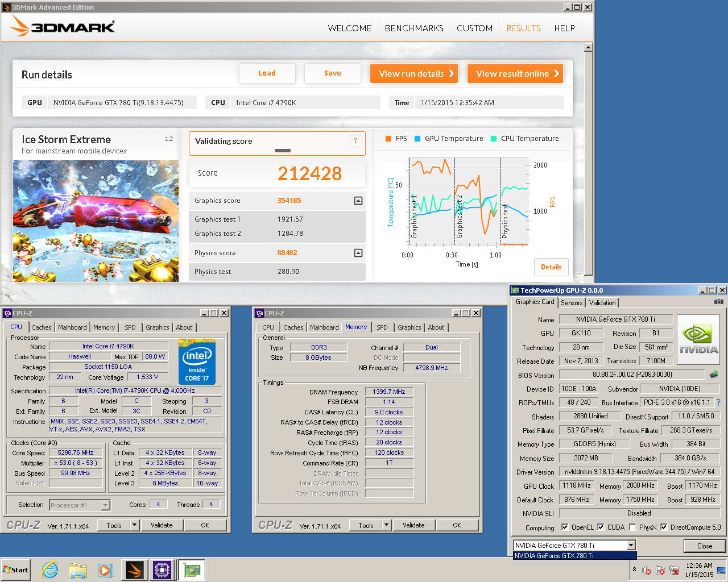The image size is (728, 582).
Task: Click the 3DMark logo
Action: [63, 26]
